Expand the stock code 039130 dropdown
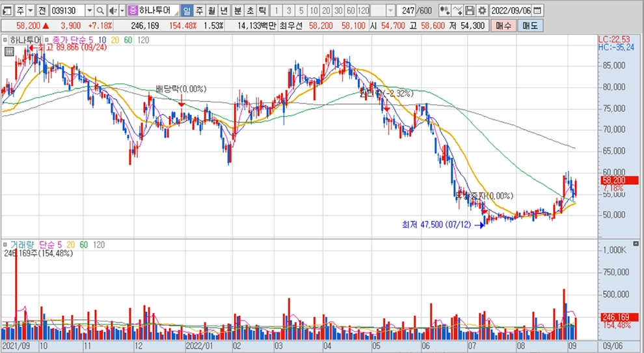This screenshot has width=644, height=353. (x=90, y=11)
